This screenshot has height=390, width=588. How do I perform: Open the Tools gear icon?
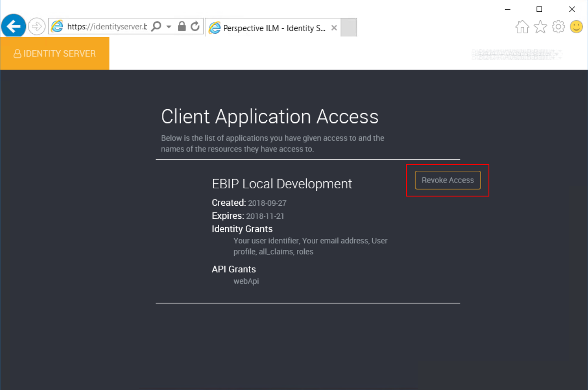click(x=558, y=27)
